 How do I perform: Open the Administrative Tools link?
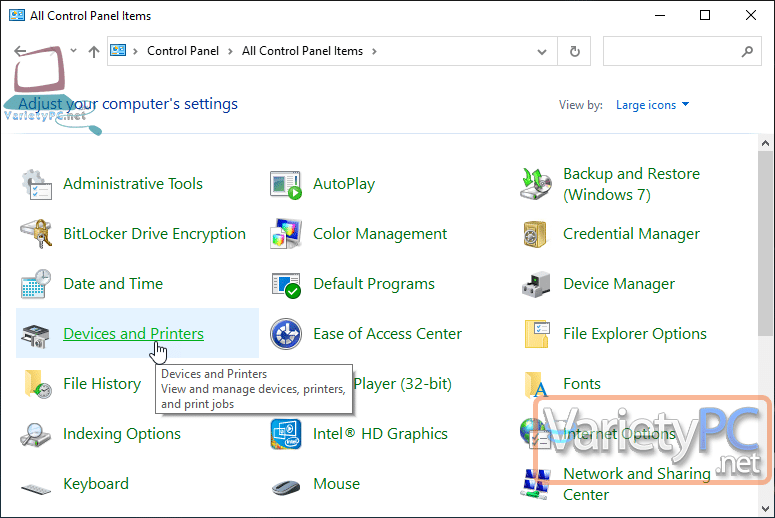point(133,184)
